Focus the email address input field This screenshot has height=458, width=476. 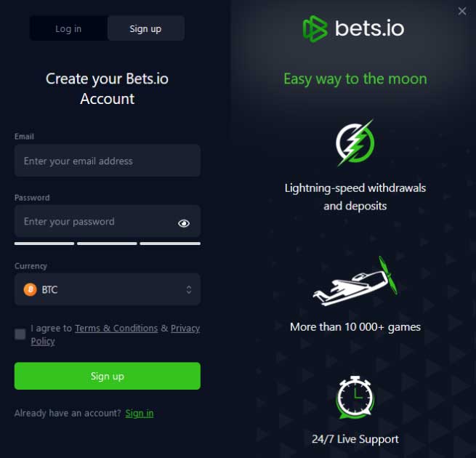coord(108,161)
